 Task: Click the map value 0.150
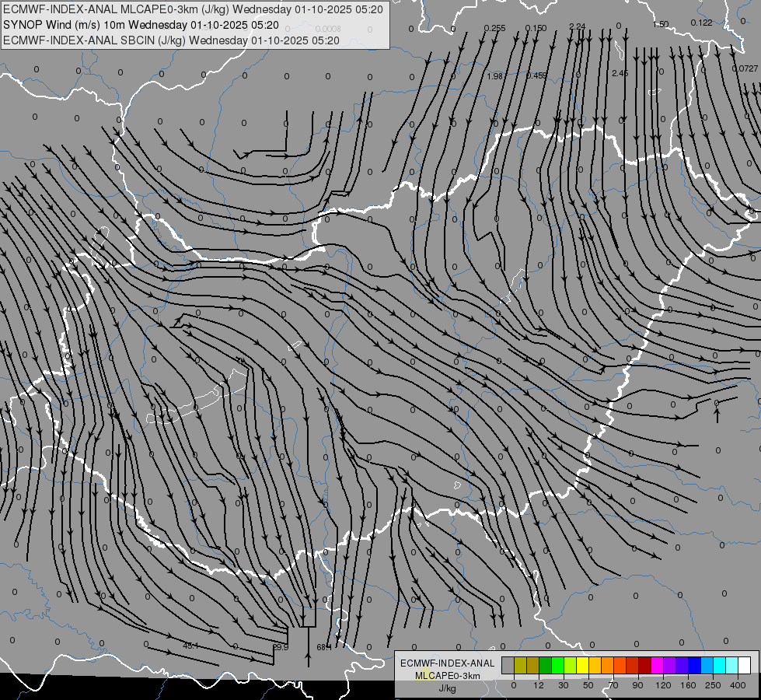[536, 28]
